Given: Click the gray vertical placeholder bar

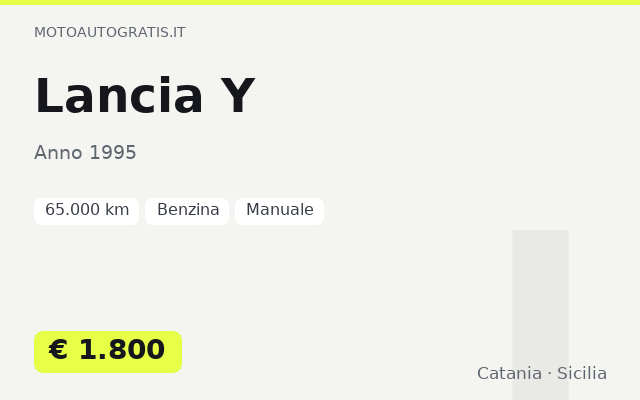Looking at the screenshot, I should 540,315.
